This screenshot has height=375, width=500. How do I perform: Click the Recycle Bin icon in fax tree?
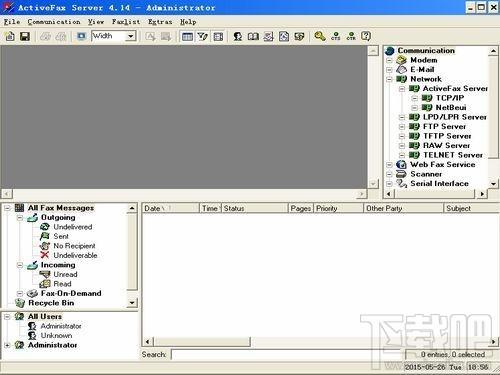pos(20,303)
